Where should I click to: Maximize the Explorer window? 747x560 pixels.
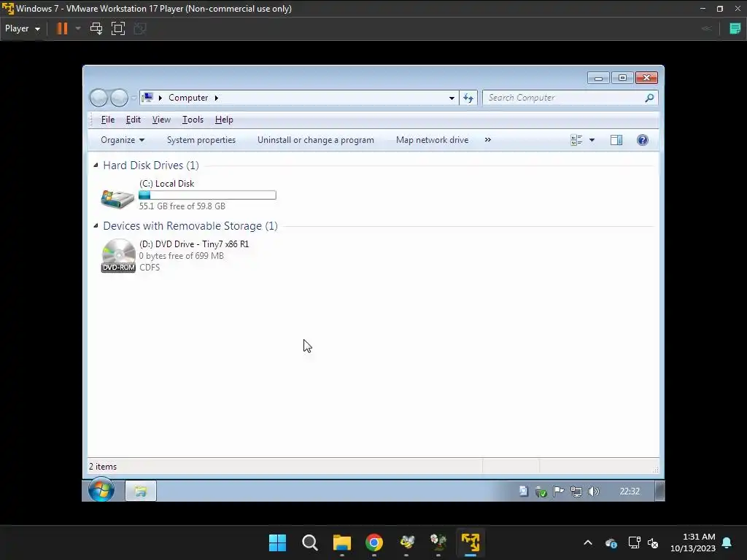coord(622,77)
